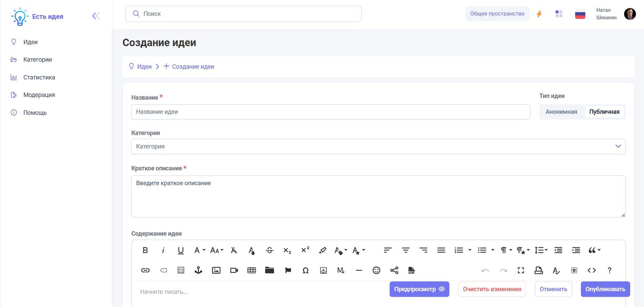
Task: Open the quote dropdown
Action: [x=595, y=250]
